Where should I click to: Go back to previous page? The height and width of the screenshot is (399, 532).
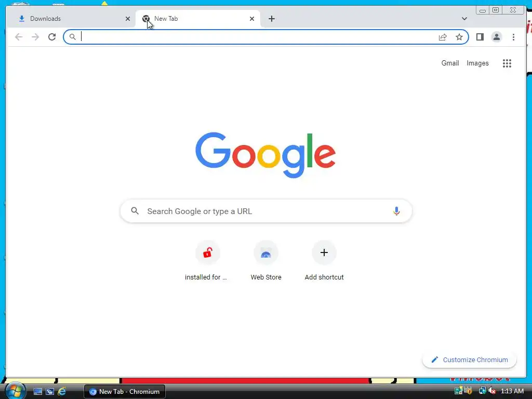19,37
